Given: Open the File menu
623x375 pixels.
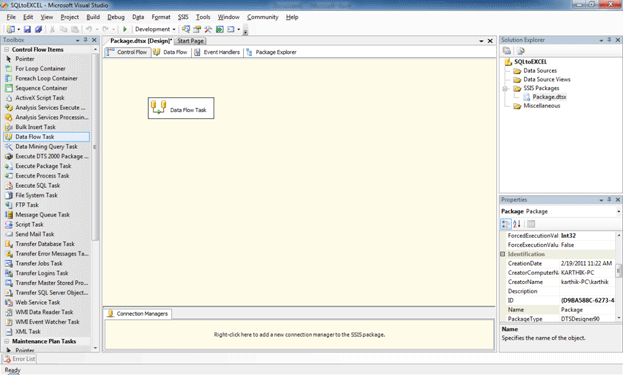Looking at the screenshot, I should [x=11, y=17].
